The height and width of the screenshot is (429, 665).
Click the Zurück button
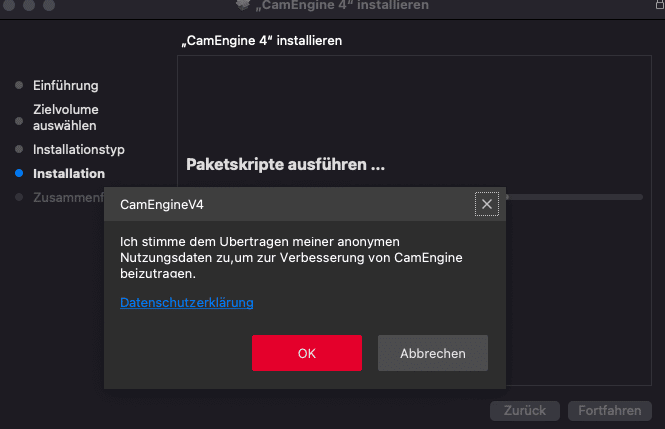(525, 411)
